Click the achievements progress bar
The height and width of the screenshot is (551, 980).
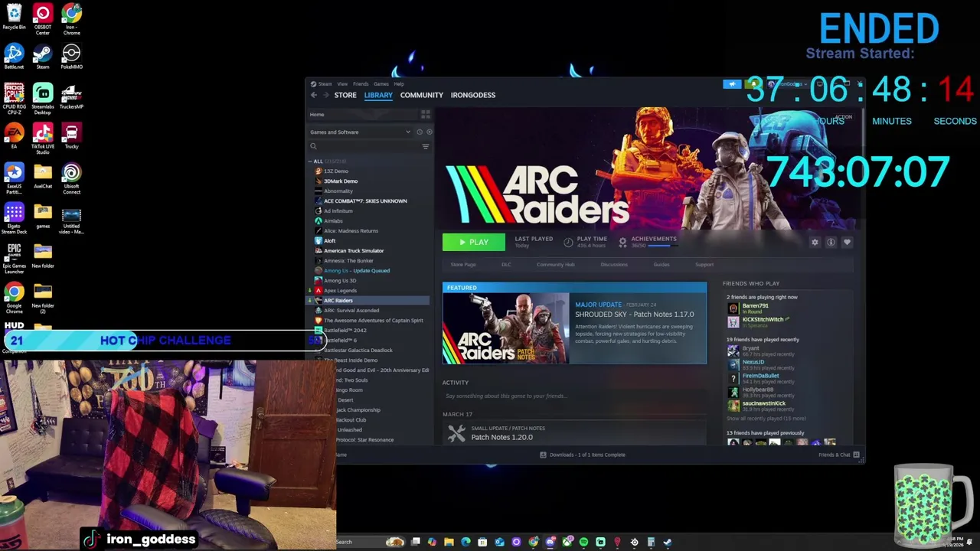pos(662,246)
